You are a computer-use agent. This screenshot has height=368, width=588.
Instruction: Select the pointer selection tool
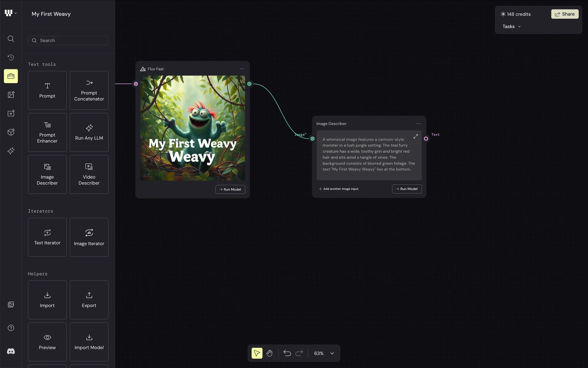[x=257, y=353]
